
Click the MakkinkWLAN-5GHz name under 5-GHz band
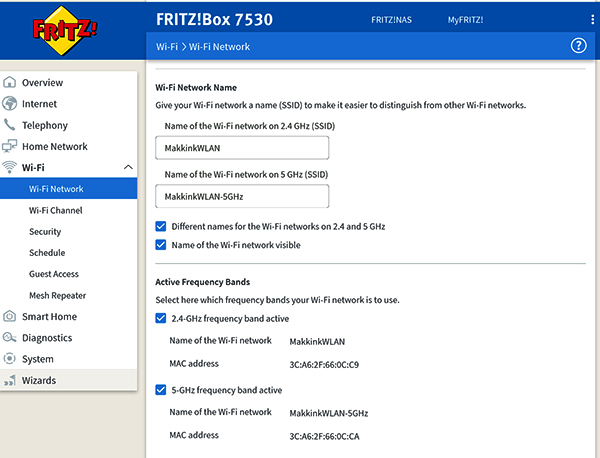click(x=329, y=413)
